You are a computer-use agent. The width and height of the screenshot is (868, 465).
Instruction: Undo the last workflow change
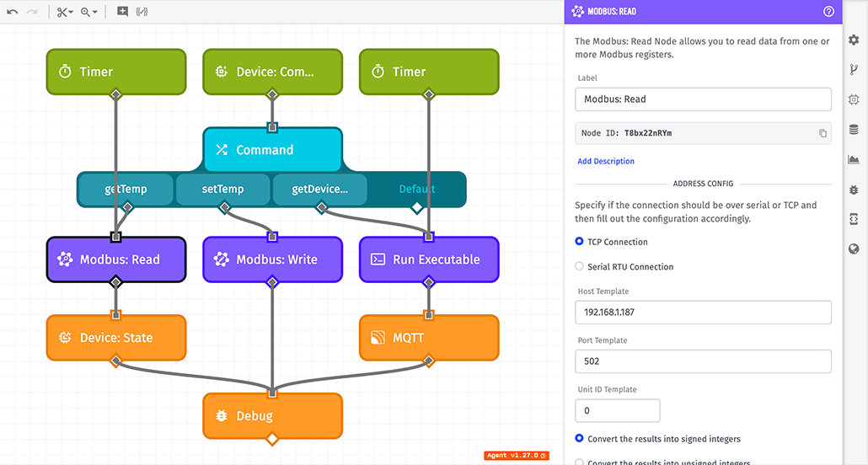[12, 12]
